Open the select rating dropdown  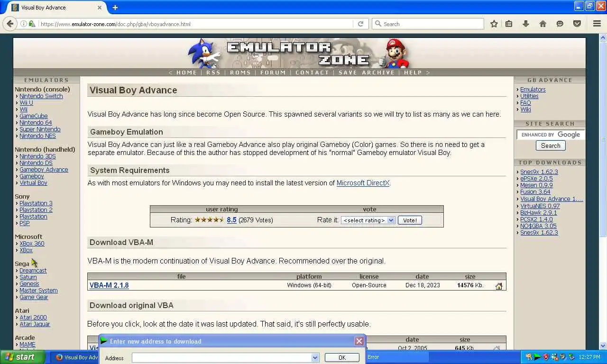point(368,220)
